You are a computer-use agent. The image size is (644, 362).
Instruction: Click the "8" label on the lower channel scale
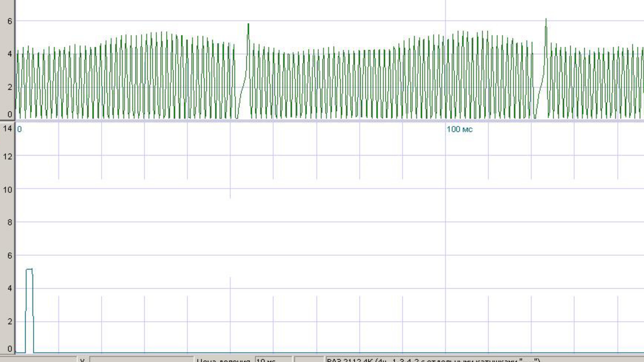pyautogui.click(x=10, y=222)
